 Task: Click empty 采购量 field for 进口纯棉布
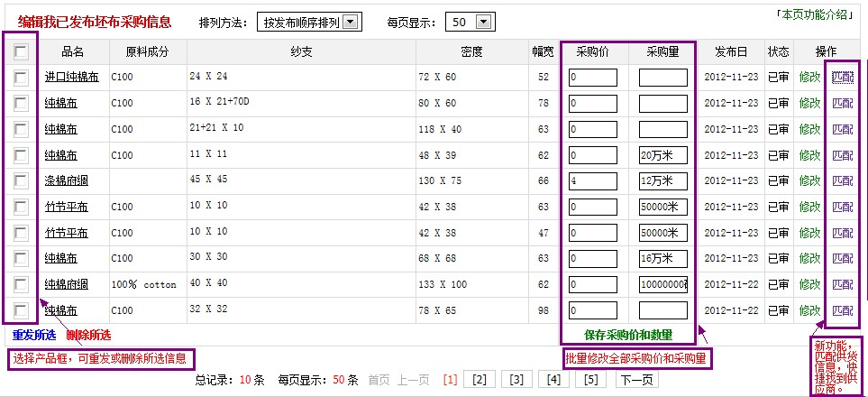coord(662,78)
